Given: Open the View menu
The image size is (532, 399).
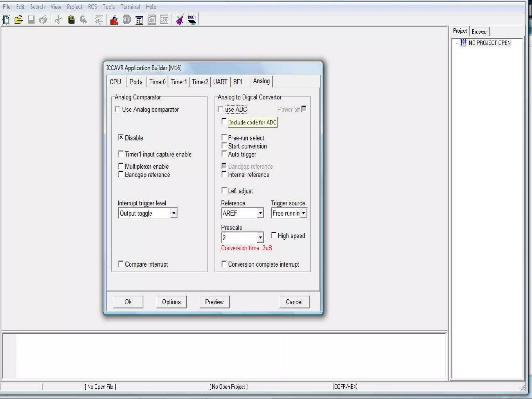Looking at the screenshot, I should coord(56,7).
